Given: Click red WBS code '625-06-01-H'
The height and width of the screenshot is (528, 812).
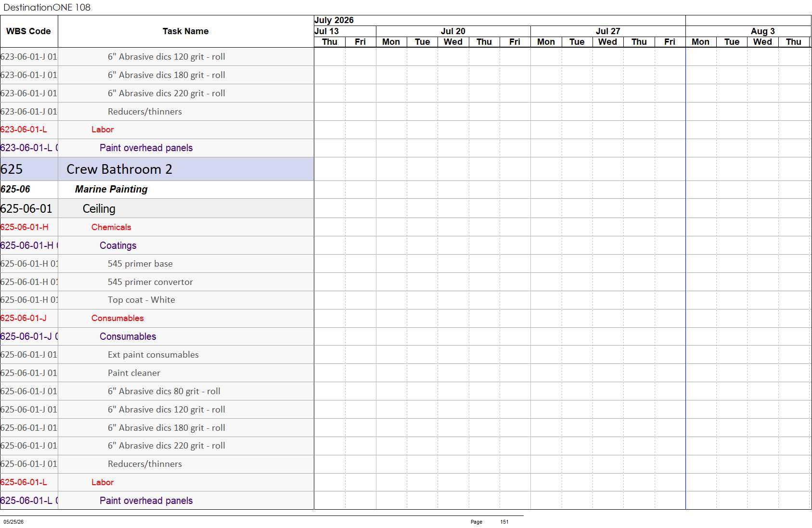Looking at the screenshot, I should [24, 227].
